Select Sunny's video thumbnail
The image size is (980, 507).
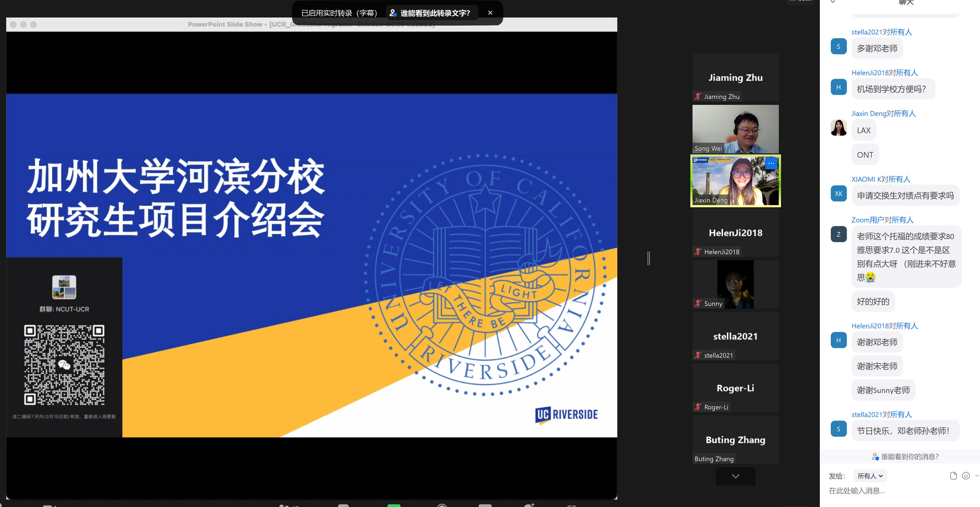coord(735,285)
